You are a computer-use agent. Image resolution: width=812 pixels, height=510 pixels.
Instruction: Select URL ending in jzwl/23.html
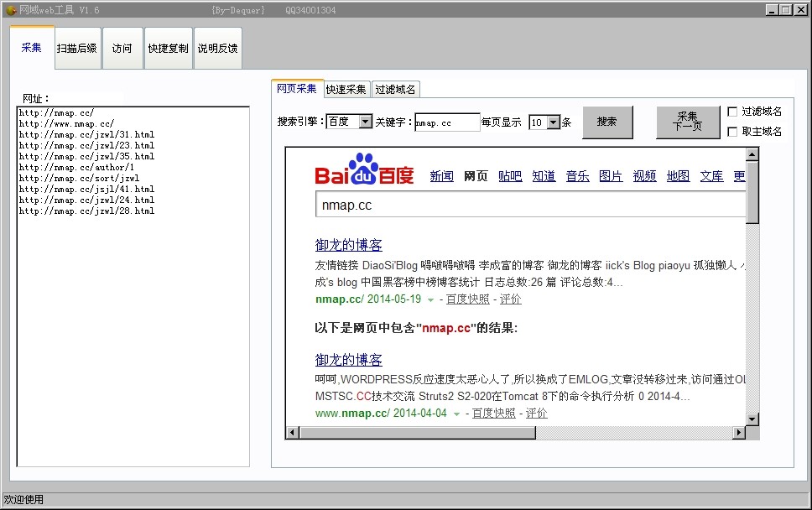[86, 145]
